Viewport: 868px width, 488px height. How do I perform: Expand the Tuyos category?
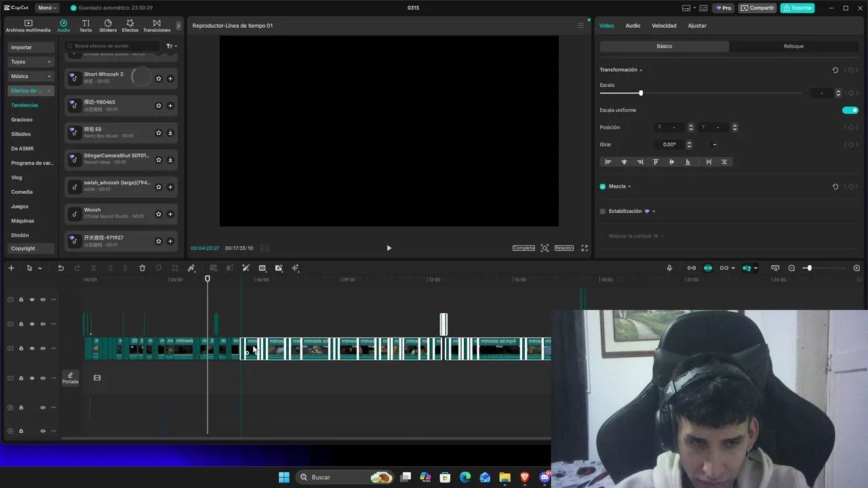coord(31,62)
